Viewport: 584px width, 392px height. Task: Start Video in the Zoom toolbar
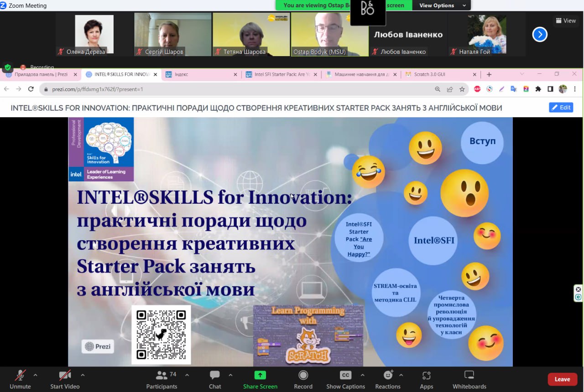pos(65,379)
